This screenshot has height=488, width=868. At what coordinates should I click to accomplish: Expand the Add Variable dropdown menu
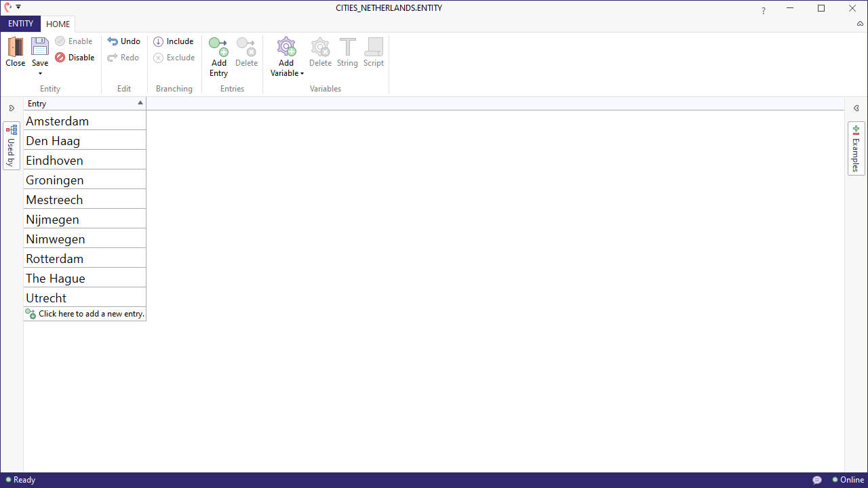pyautogui.click(x=302, y=73)
